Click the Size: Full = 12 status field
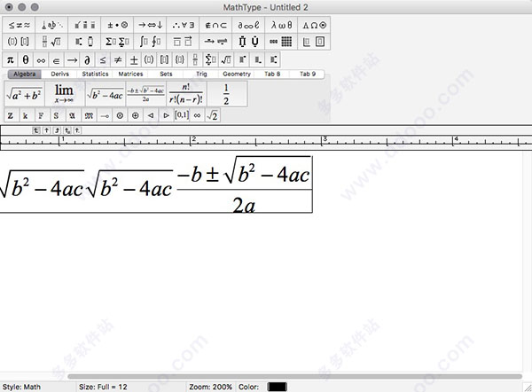Screen dimensions: 532x392 (103, 387)
